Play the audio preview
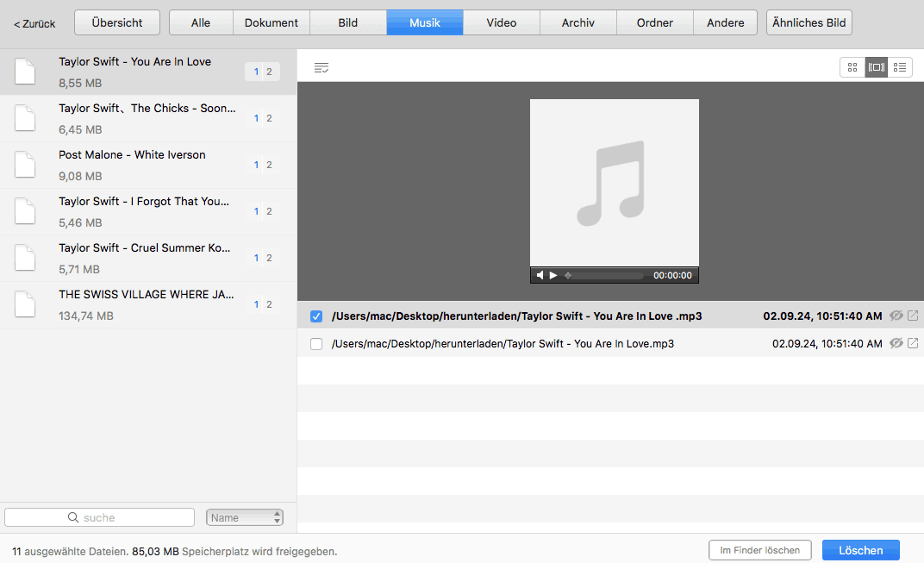 pos(553,275)
